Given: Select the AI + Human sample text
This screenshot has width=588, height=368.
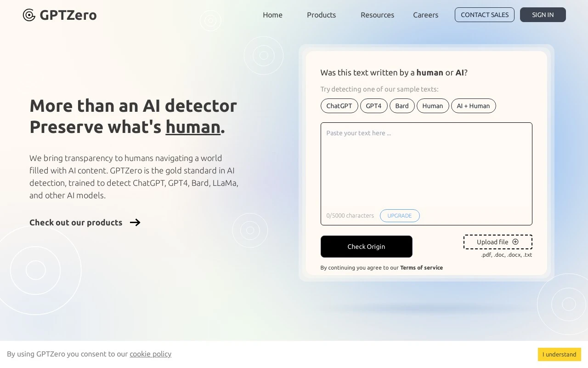Looking at the screenshot, I should pyautogui.click(x=473, y=106).
